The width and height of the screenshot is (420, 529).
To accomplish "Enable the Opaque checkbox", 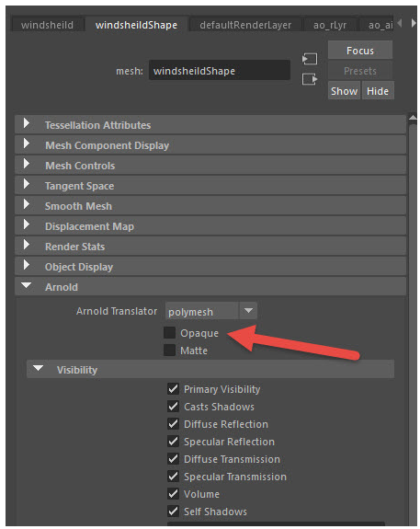I will pyautogui.click(x=169, y=333).
